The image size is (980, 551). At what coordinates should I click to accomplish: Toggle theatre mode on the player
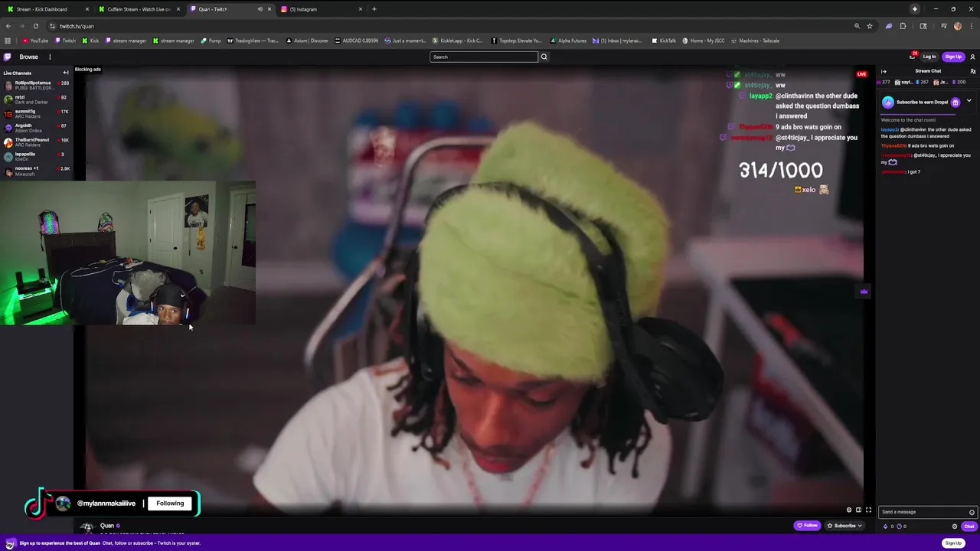point(858,510)
